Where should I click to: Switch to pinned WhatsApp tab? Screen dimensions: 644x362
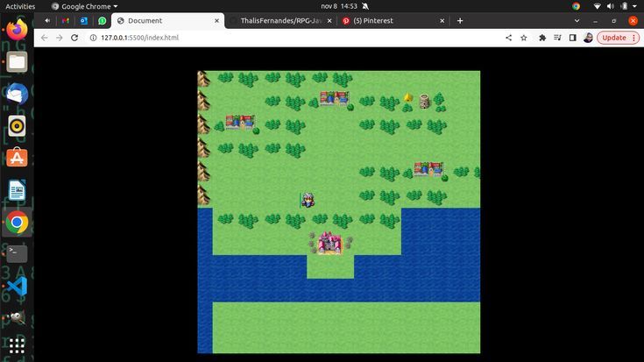103,20
